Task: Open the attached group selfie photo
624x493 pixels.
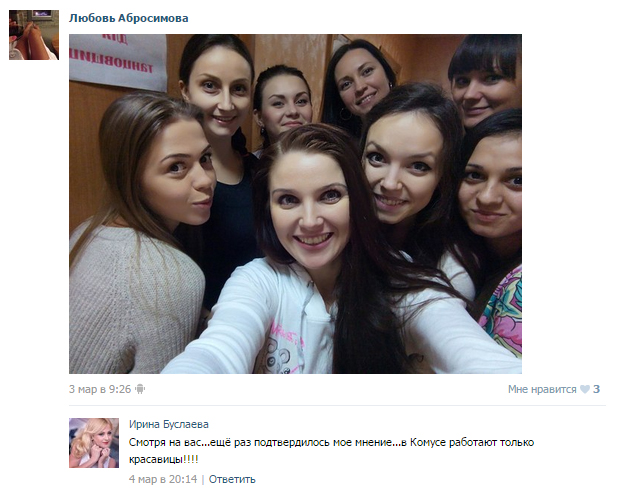Action: tap(295, 204)
